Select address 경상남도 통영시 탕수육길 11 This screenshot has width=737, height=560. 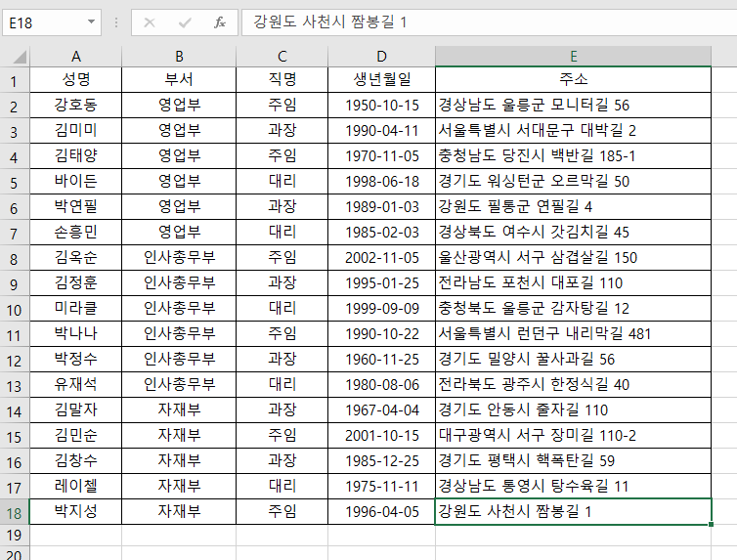(573, 486)
